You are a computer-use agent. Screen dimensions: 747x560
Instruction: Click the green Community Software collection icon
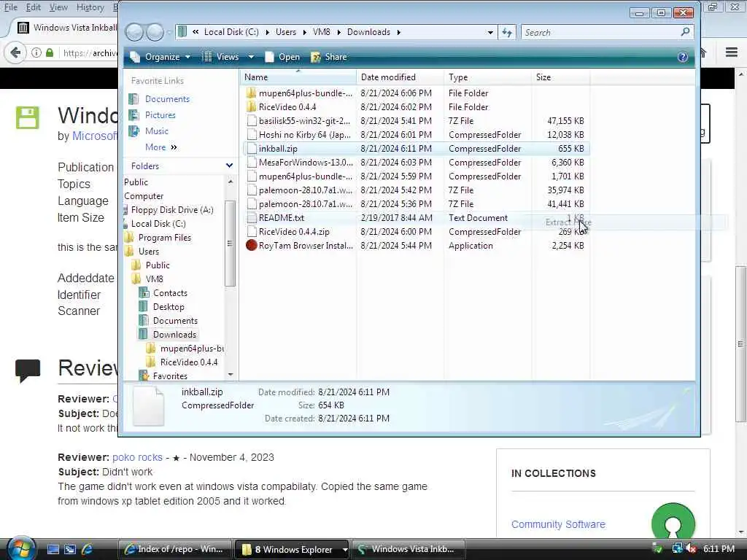[673, 521]
